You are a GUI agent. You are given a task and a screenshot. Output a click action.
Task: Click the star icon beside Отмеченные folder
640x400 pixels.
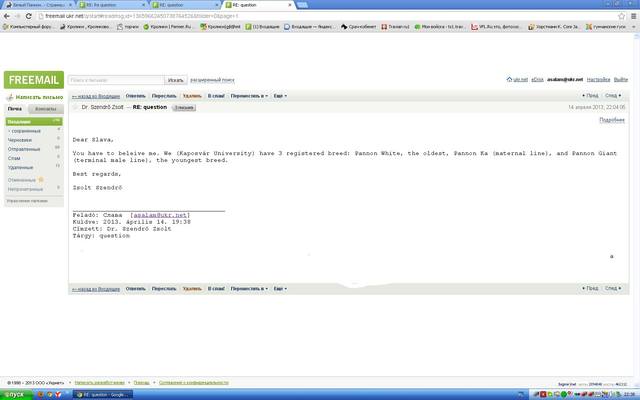coord(41,179)
